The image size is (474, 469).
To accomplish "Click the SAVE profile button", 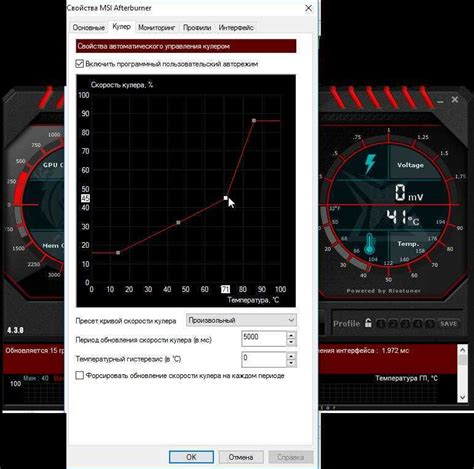I will (448, 323).
